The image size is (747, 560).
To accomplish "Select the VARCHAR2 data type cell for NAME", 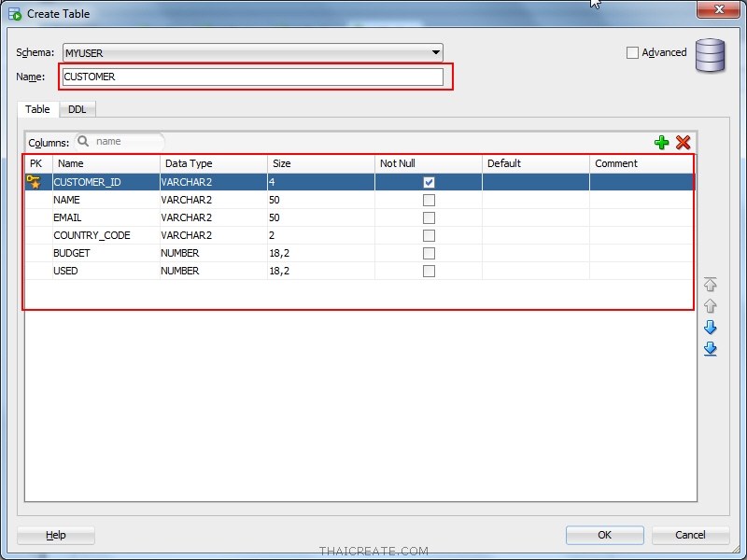I will 187,200.
